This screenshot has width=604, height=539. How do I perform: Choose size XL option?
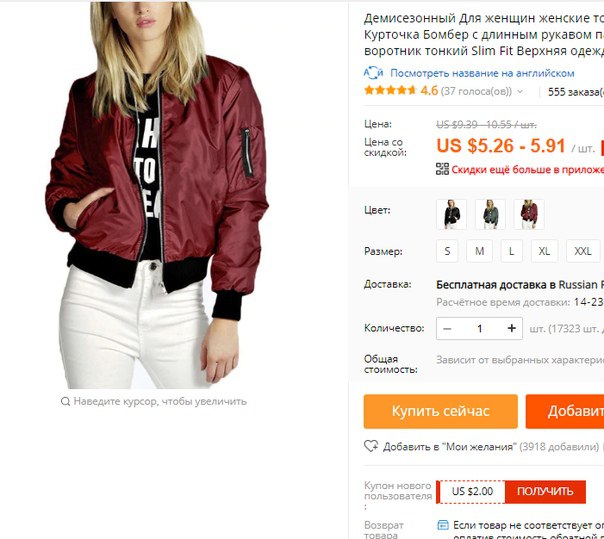click(x=544, y=251)
